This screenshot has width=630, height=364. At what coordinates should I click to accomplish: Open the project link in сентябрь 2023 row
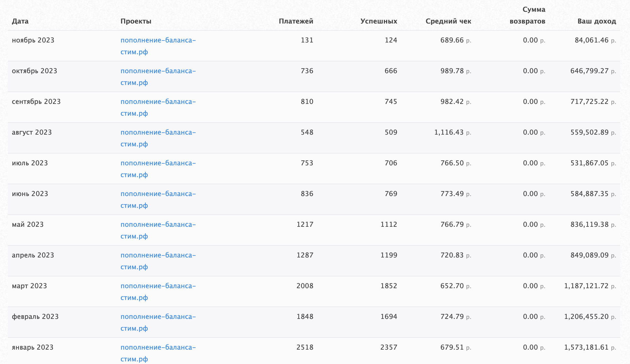coord(158,102)
